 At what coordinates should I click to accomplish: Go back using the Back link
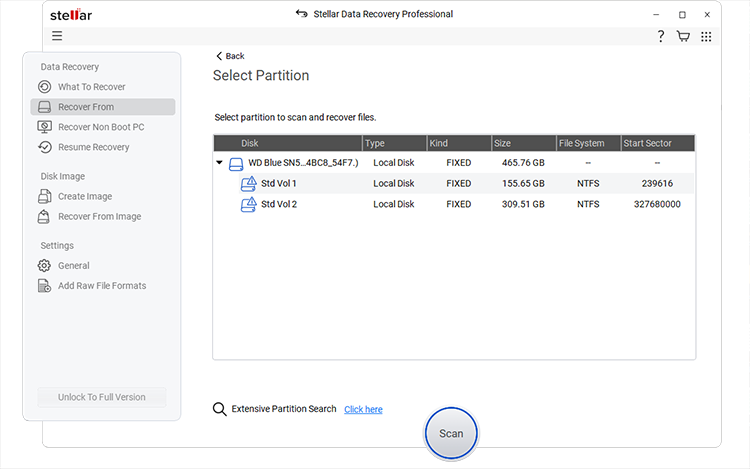230,56
